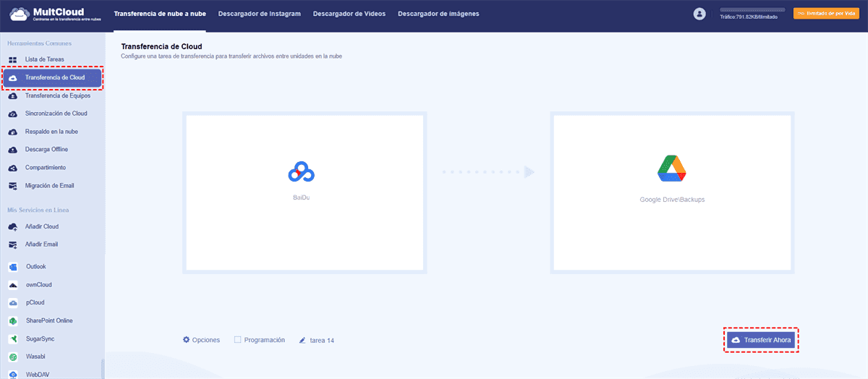The image size is (868, 379).
Task: Click the BaiDu source selection box
Action: 304,193
